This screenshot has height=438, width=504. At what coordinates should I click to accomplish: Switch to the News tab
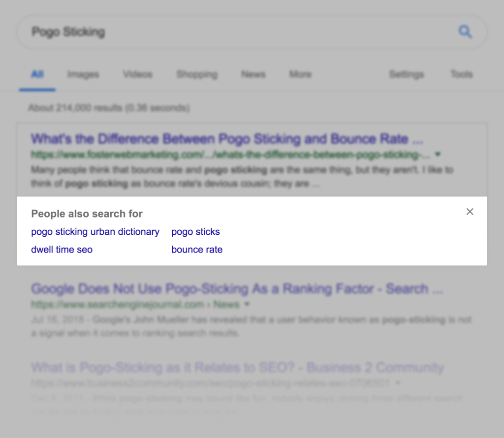click(x=253, y=74)
